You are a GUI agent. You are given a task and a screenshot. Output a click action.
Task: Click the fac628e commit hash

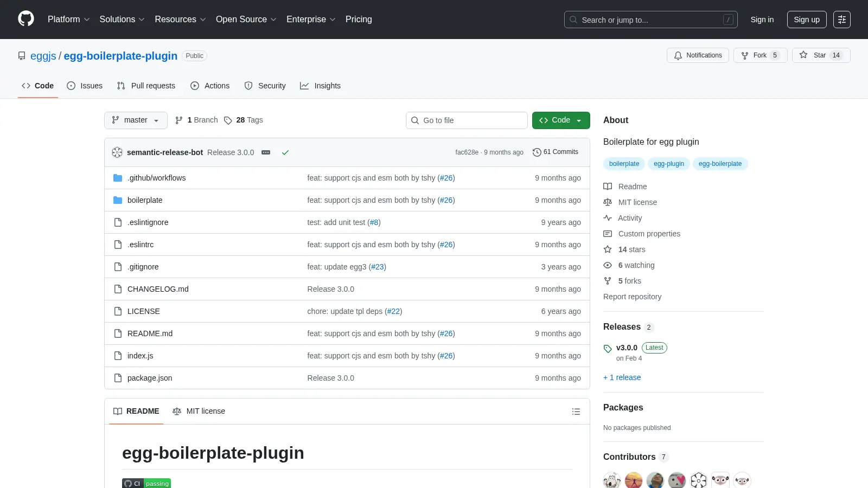[x=467, y=152]
